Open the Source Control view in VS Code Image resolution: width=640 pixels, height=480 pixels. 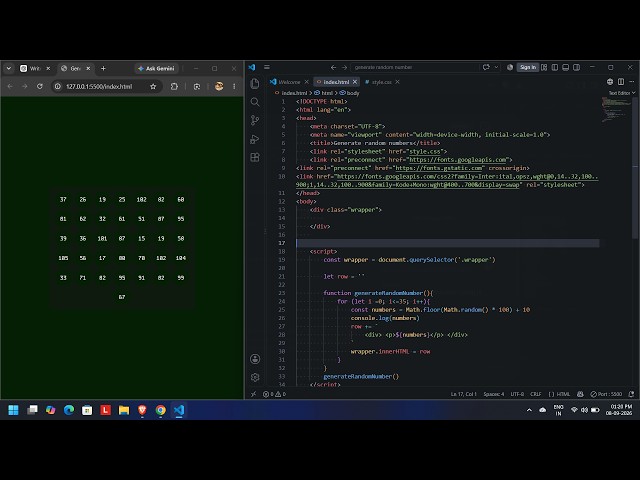pyautogui.click(x=255, y=120)
